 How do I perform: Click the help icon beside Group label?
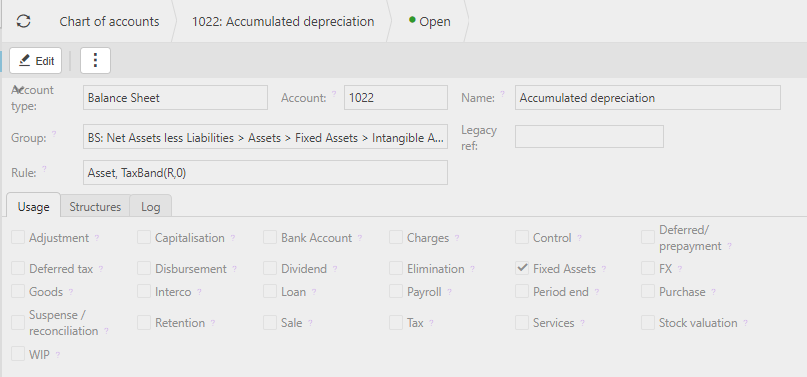tap(54, 134)
